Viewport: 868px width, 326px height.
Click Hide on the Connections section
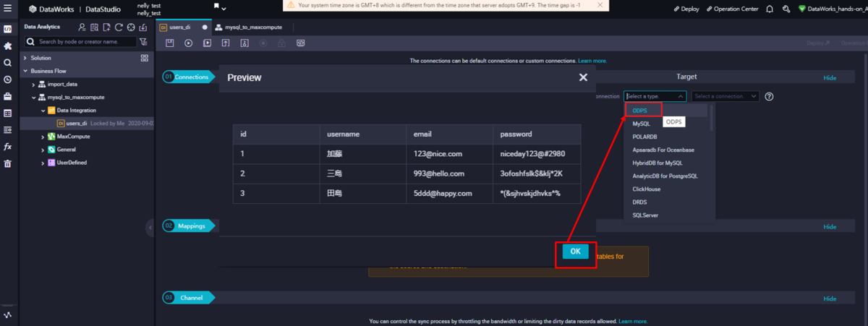click(x=830, y=77)
